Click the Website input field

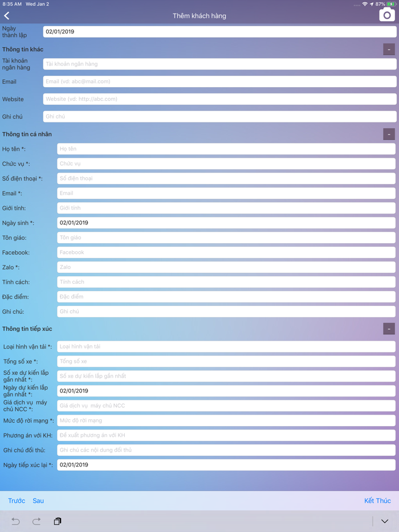tap(219, 99)
